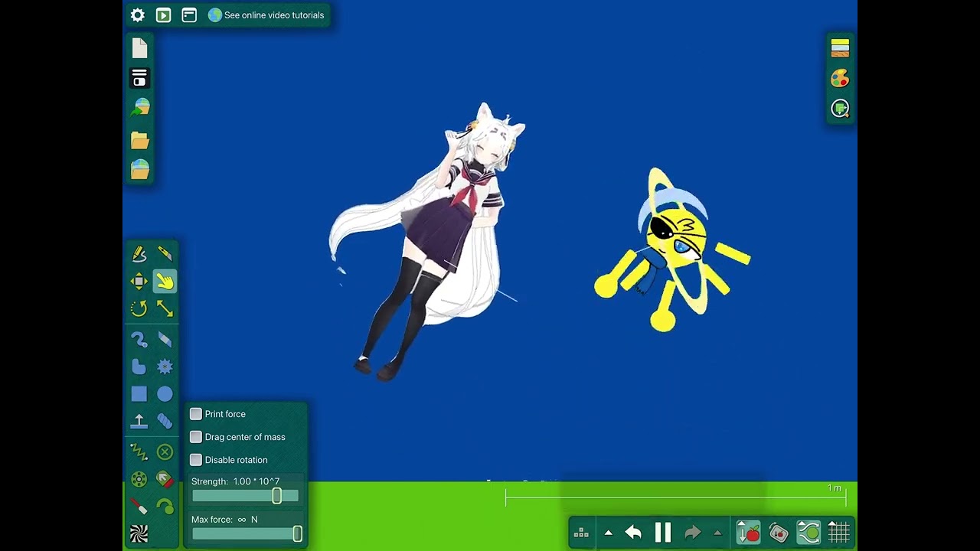Open the tutorials play icon

163,15
